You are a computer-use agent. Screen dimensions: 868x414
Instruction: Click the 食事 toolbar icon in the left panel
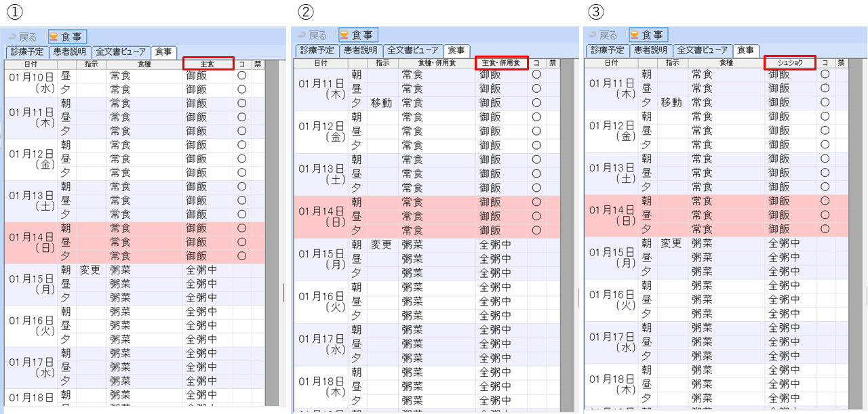tap(68, 37)
